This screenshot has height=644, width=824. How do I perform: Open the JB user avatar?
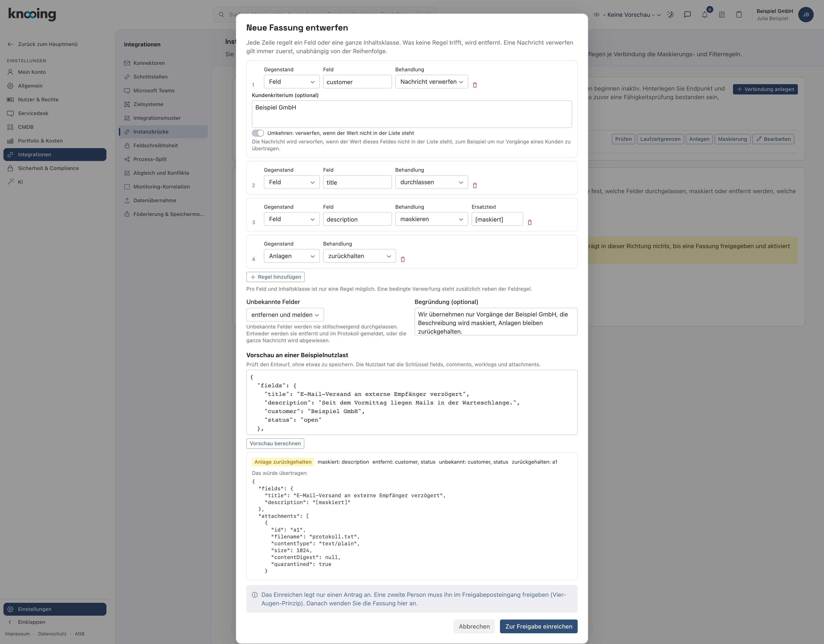806,15
